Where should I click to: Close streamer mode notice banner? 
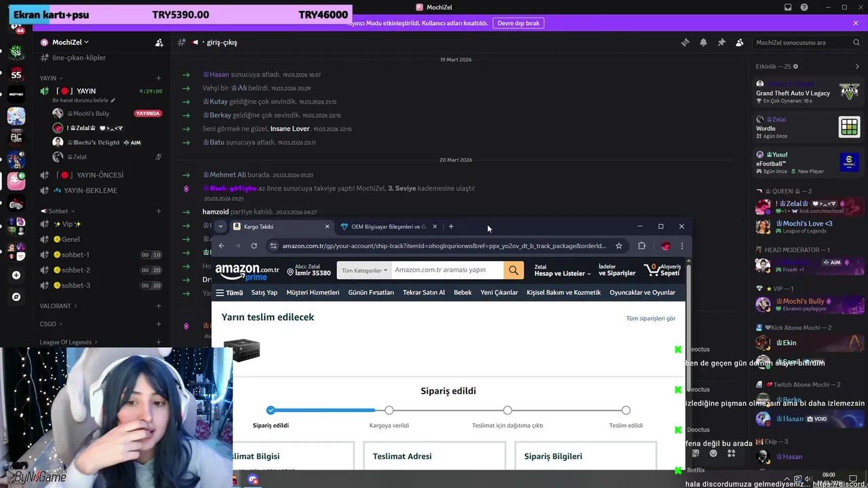click(856, 23)
